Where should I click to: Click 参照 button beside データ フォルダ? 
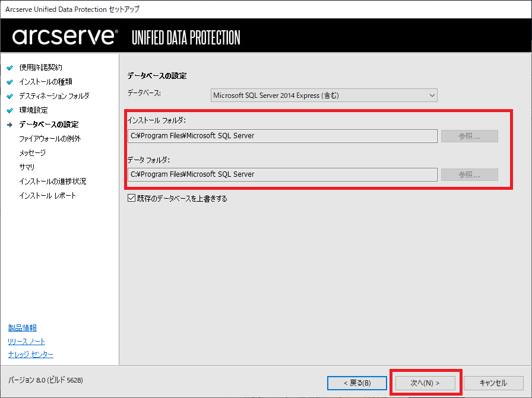pos(469,175)
